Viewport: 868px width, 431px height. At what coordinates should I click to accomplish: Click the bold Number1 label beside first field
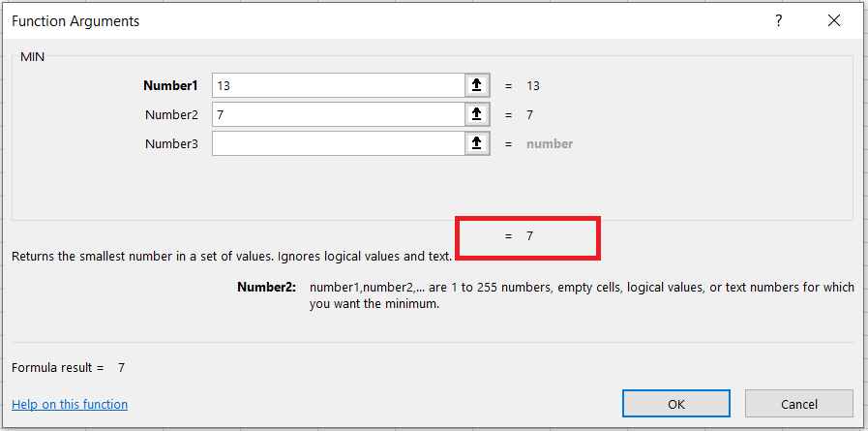click(170, 85)
